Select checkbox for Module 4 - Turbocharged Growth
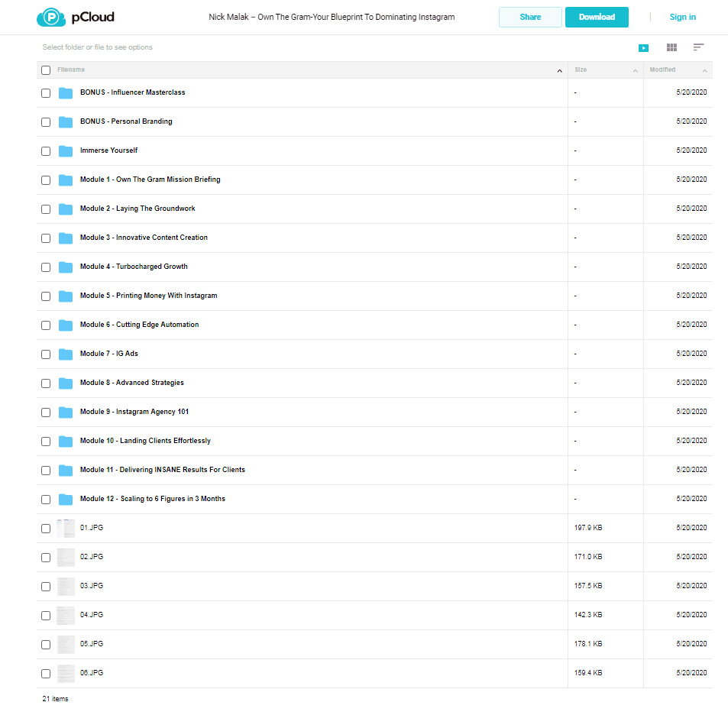Viewport: 728px width, 715px height. [x=46, y=267]
